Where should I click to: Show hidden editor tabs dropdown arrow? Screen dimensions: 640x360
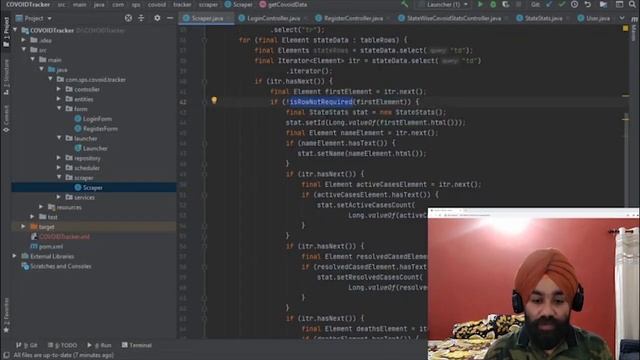click(622, 18)
